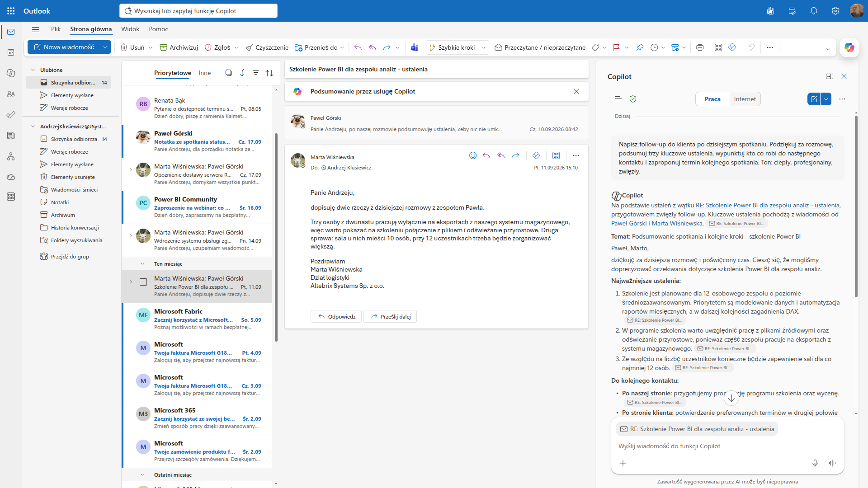Switch to the Widok tab
Screen dimensions: 868x488
point(130,29)
